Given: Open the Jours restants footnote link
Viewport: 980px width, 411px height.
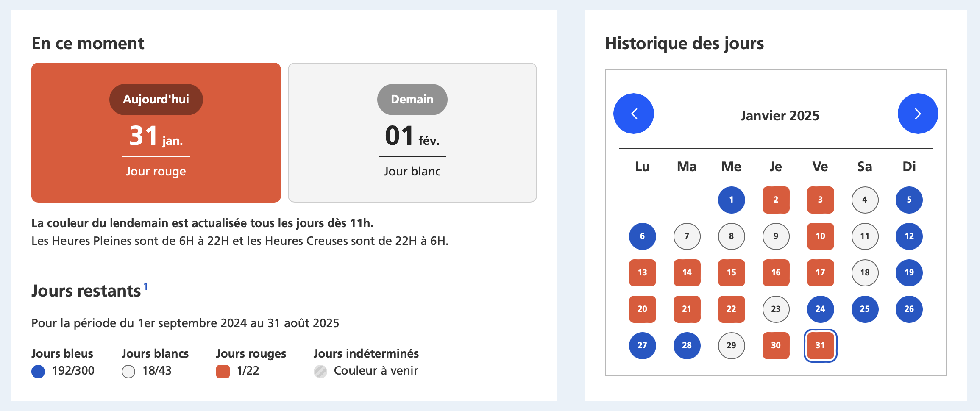Looking at the screenshot, I should coord(145,286).
